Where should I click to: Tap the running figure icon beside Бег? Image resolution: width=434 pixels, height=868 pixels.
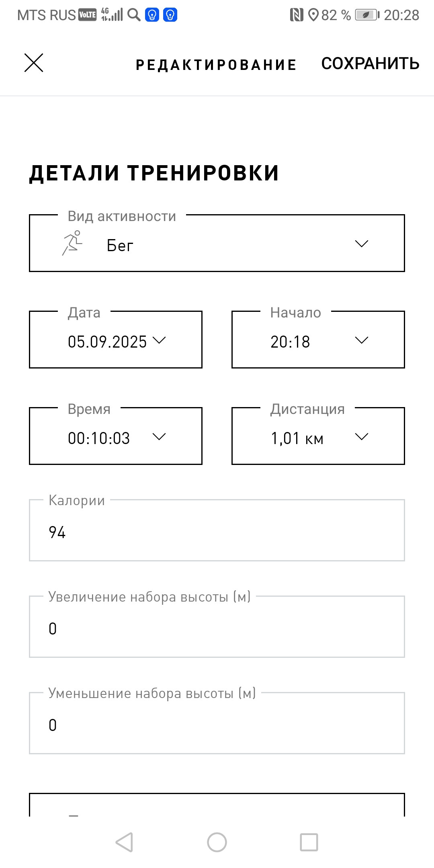pos(72,243)
